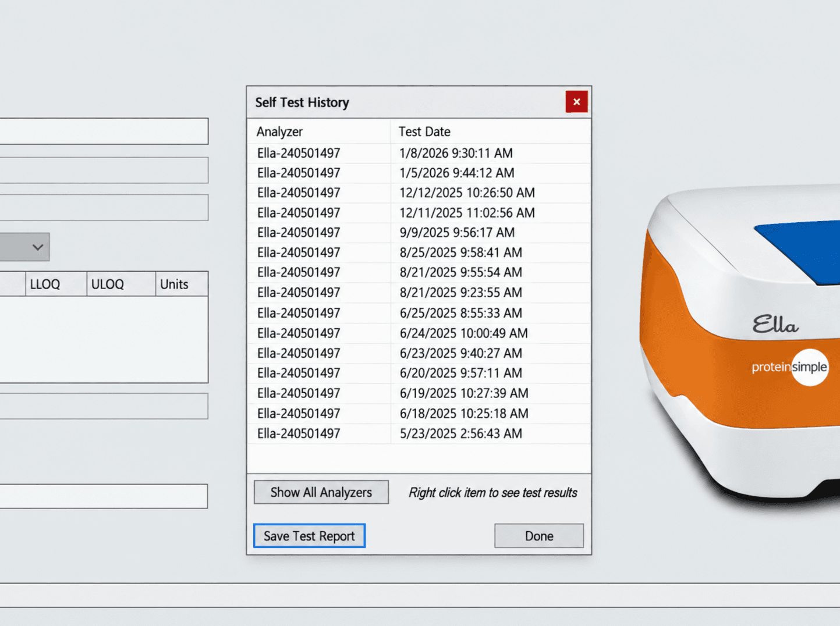Pick the 12/12/2025 10:26:50 AM self test
The width and height of the screenshot is (840, 626).
[x=419, y=193]
